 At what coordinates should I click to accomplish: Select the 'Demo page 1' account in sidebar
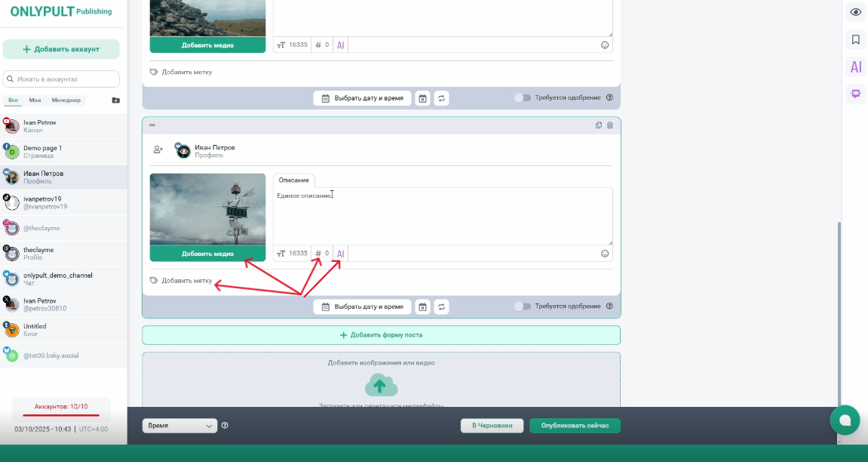pos(43,152)
